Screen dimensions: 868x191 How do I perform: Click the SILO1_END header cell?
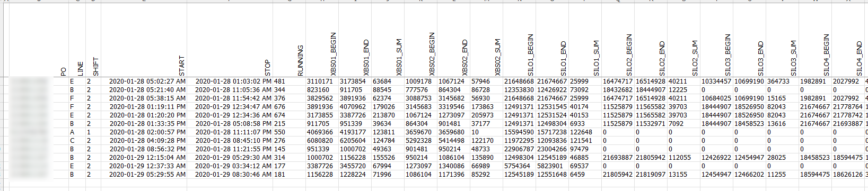tap(553, 40)
